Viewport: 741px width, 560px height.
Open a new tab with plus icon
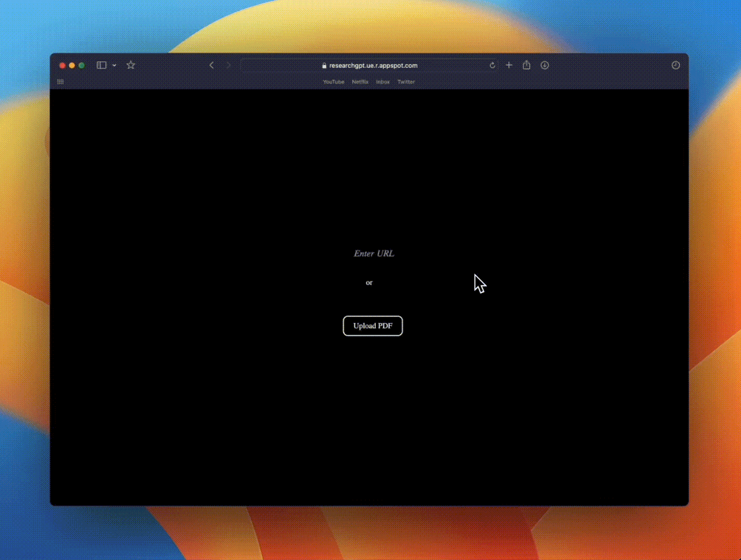coord(509,65)
